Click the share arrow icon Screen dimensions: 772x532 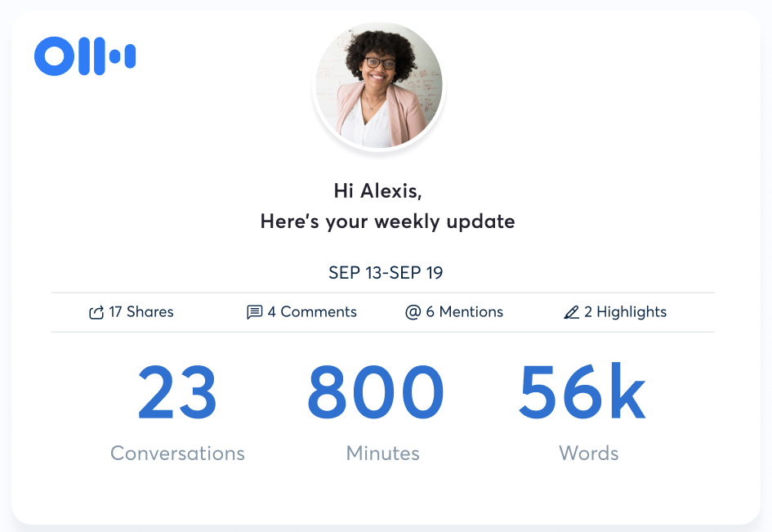(x=96, y=312)
